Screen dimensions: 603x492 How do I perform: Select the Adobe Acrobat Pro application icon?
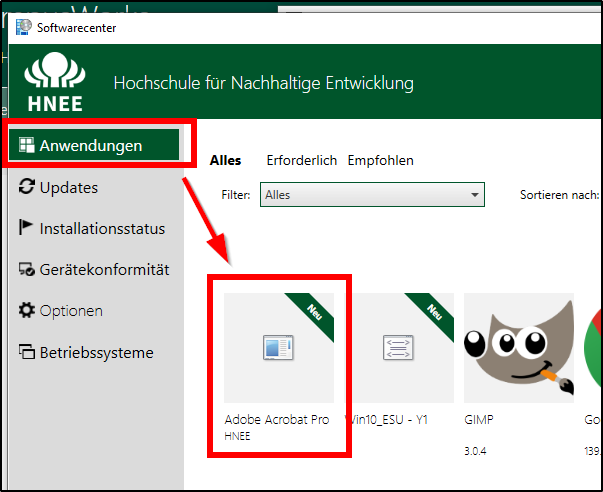278,348
